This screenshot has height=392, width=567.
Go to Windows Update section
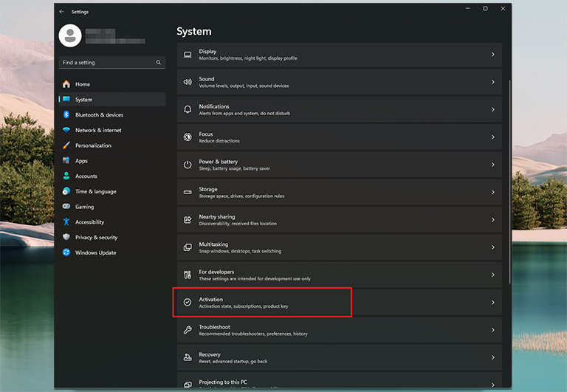pos(95,252)
